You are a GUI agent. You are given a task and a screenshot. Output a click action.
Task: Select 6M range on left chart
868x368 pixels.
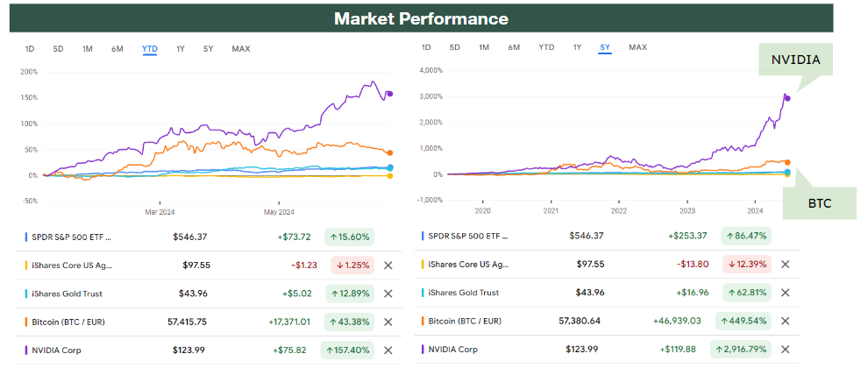tap(117, 49)
